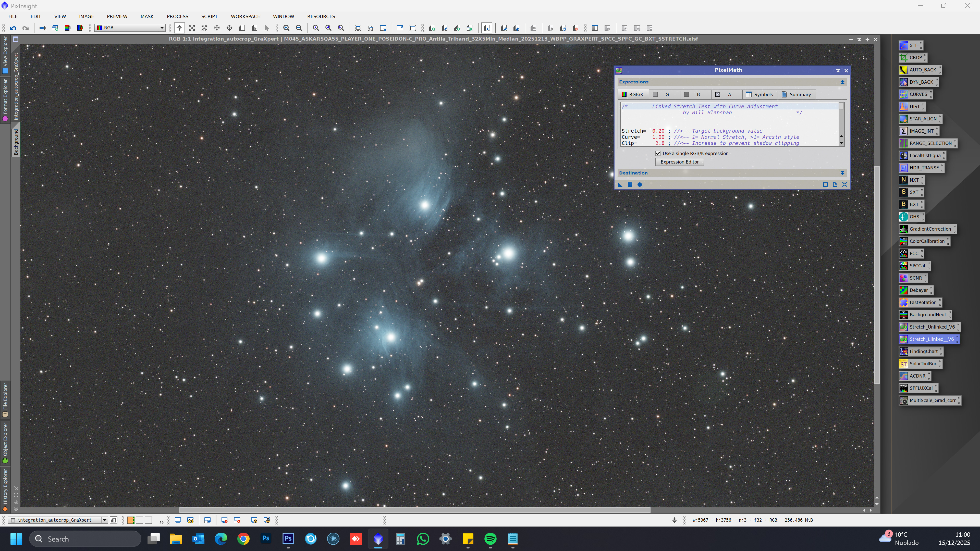The height and width of the screenshot is (551, 980).
Task: Click the zoom in toolbar icon
Action: [x=286, y=28]
